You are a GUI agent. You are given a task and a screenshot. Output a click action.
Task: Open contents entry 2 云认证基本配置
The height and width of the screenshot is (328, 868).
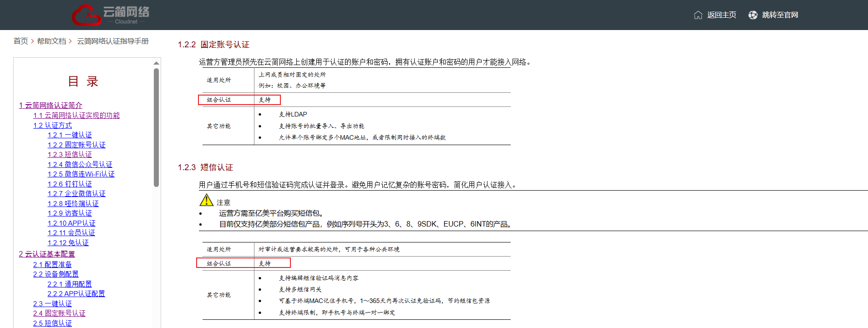pyautogui.click(x=47, y=254)
